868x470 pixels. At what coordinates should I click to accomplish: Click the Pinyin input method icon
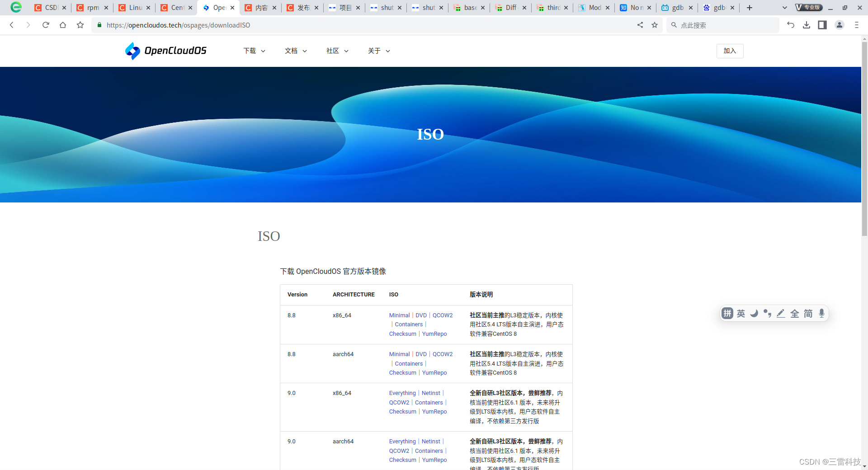point(727,313)
